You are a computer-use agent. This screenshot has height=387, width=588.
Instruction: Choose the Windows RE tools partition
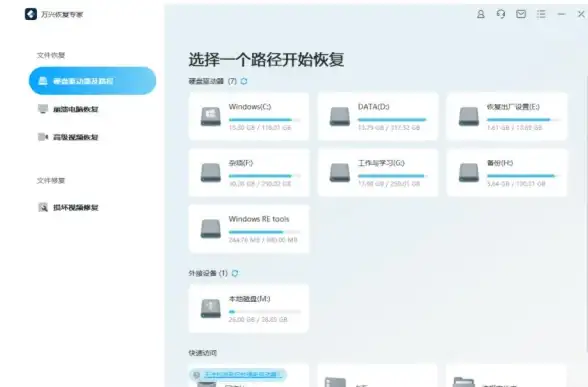click(249, 229)
